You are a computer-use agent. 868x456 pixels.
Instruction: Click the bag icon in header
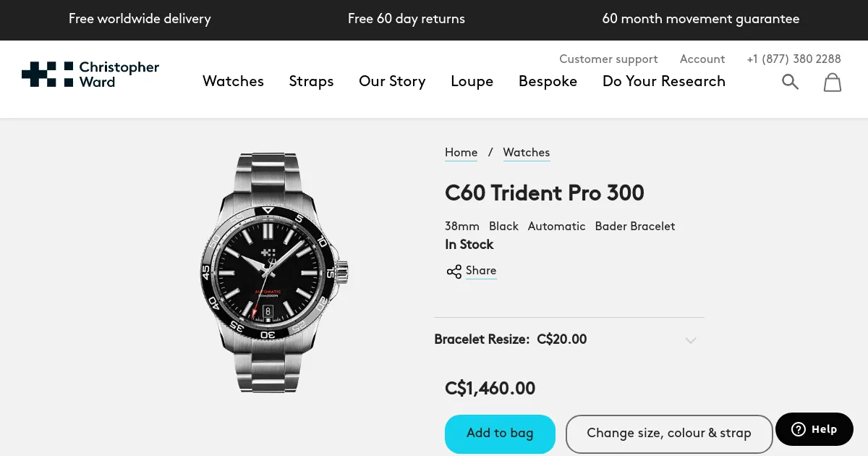coord(832,82)
